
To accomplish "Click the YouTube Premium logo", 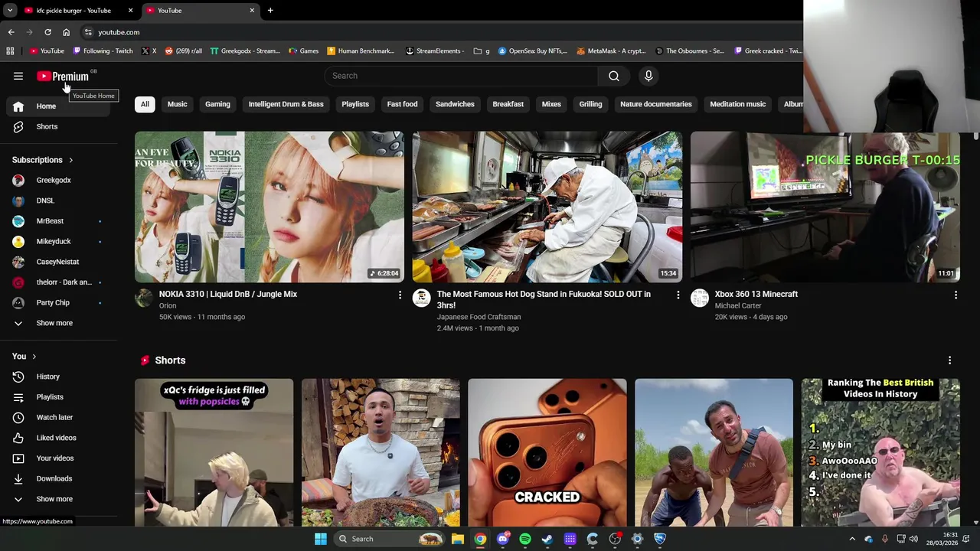I will 63,76.
